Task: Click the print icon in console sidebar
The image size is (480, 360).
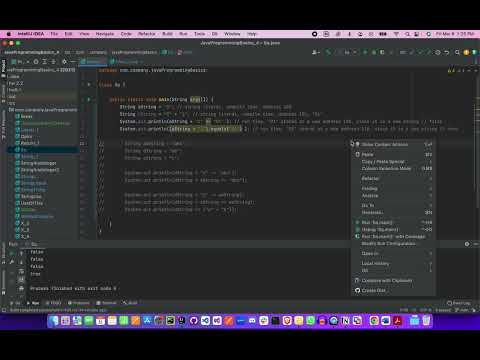Action: [21, 288]
